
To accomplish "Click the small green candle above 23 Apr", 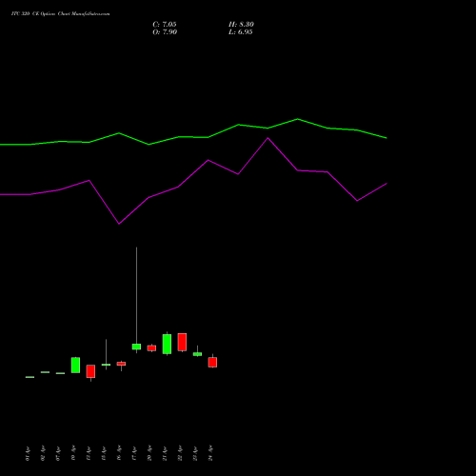I will click(x=197, y=354).
